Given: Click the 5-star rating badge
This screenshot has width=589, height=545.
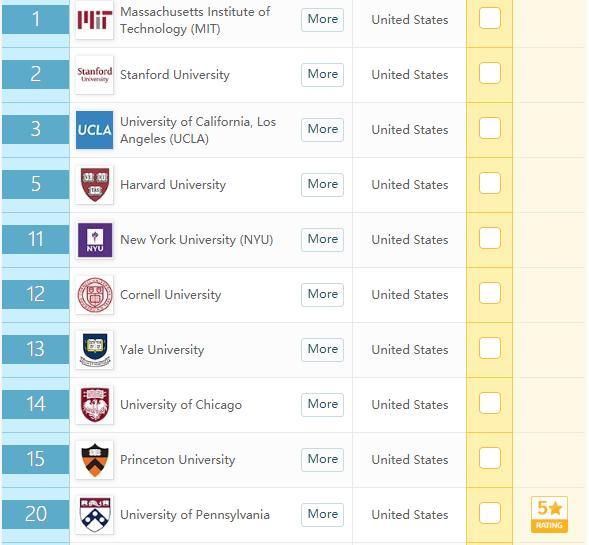Looking at the screenshot, I should (549, 515).
